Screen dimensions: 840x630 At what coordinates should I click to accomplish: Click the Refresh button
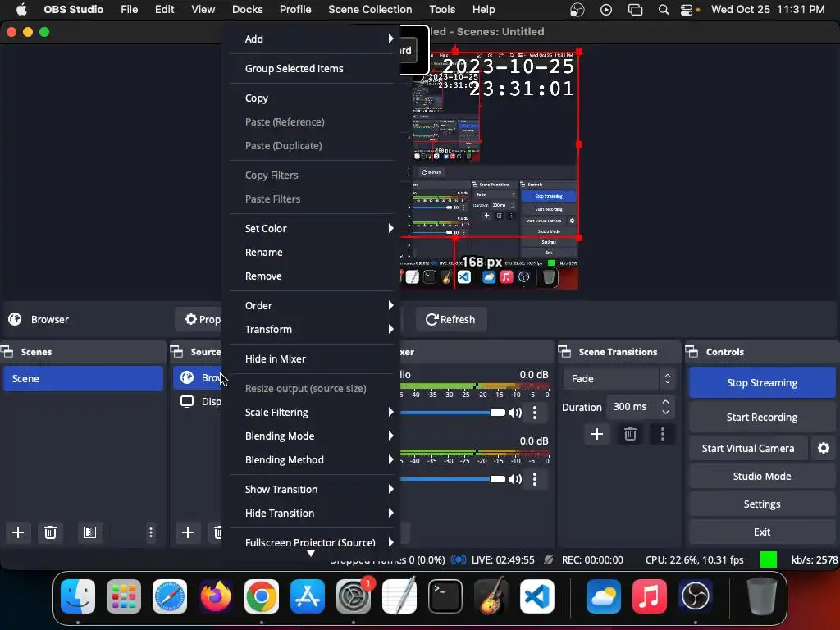(450, 319)
